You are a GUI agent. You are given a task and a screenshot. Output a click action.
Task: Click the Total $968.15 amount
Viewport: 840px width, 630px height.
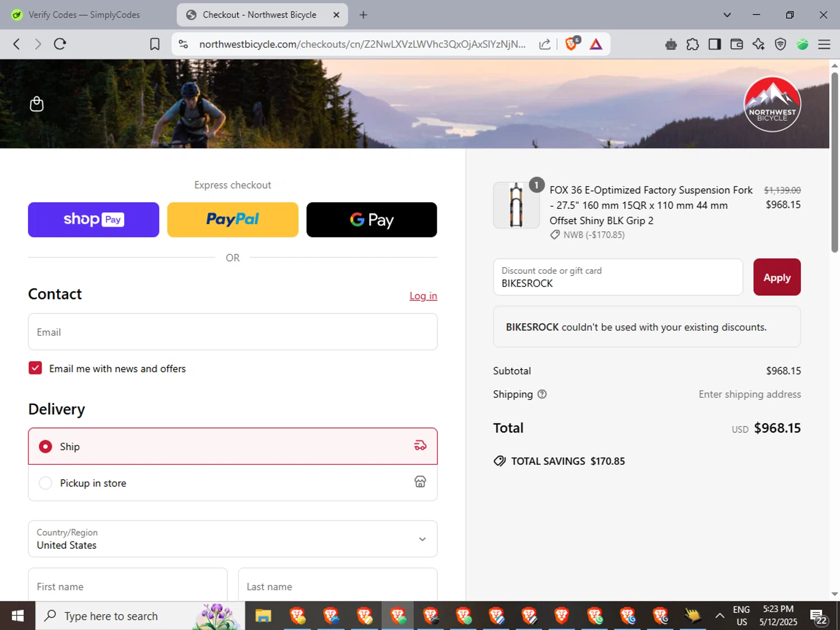point(777,428)
